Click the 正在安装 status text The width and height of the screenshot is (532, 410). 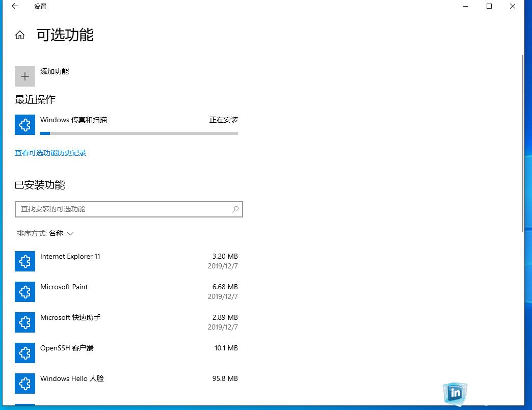(x=224, y=120)
